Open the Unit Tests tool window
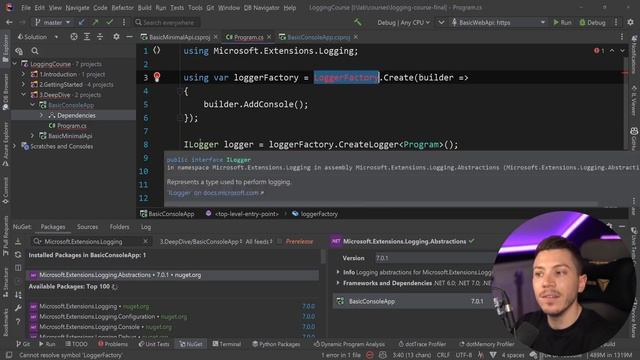Screen dimensions: 640x360 tap(153, 344)
